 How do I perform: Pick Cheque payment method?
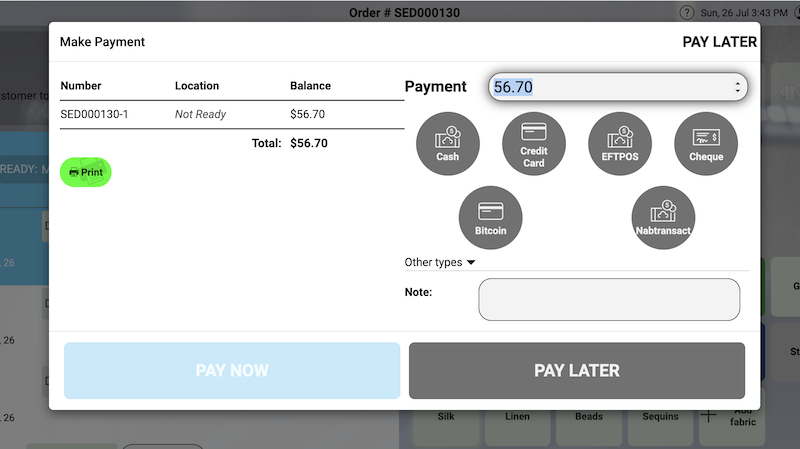706,144
